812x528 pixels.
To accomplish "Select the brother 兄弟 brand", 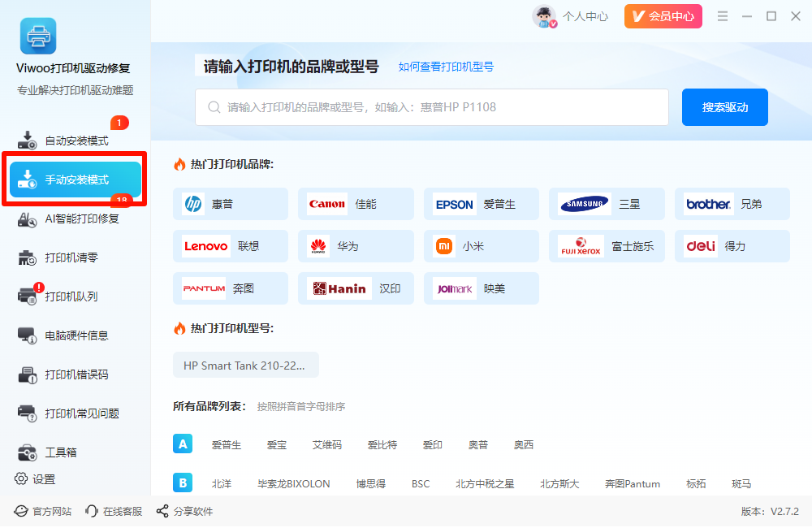I will pyautogui.click(x=732, y=204).
